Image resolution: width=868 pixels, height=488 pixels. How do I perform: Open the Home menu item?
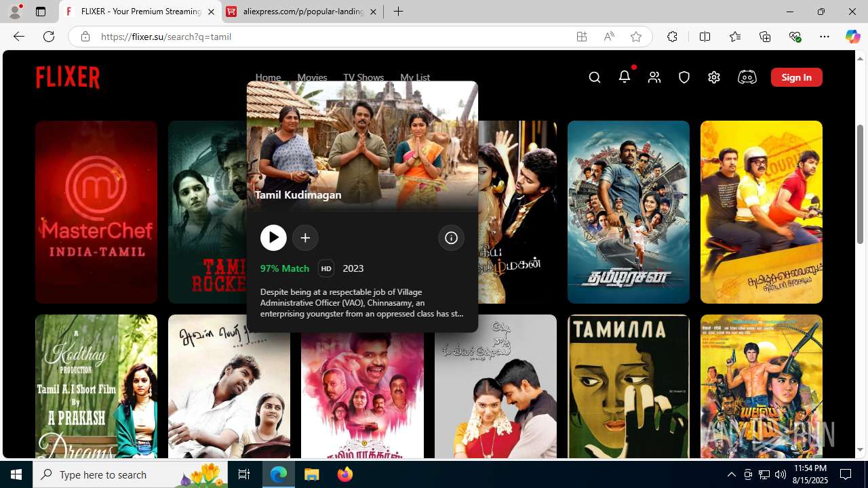click(x=268, y=77)
